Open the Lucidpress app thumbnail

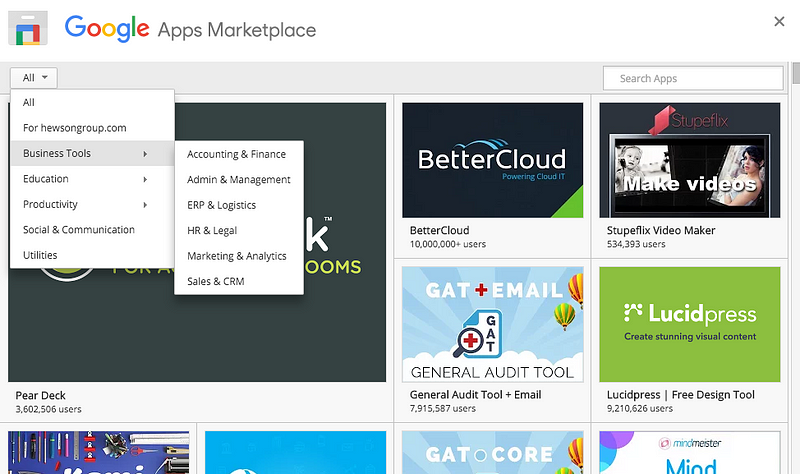point(690,324)
